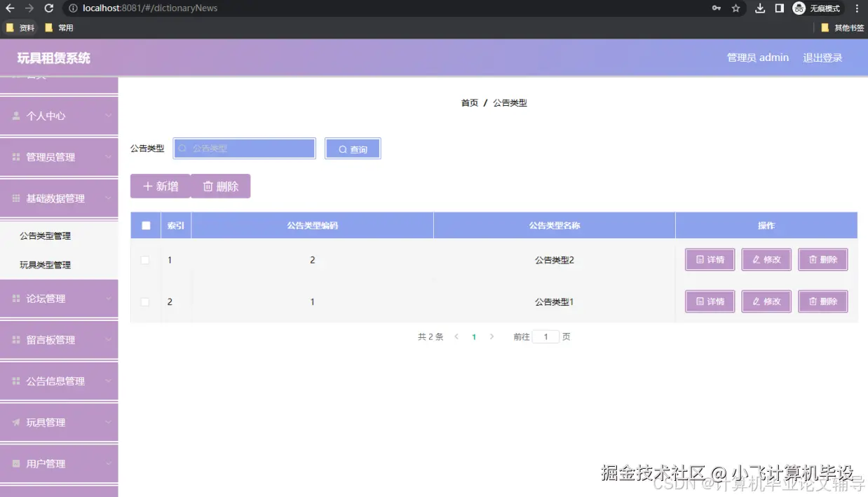868x497 pixels.
Task: Click the 个人中心 user icon
Action: 16,116
